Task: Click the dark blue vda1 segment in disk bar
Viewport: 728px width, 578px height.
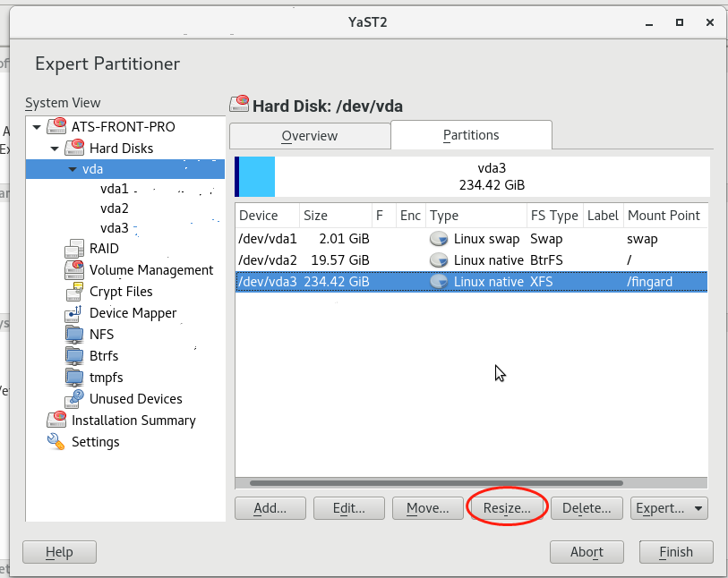Action: click(236, 177)
